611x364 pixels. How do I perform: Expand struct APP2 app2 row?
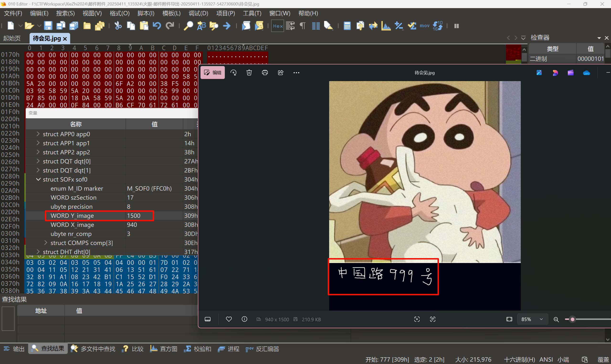38,152
